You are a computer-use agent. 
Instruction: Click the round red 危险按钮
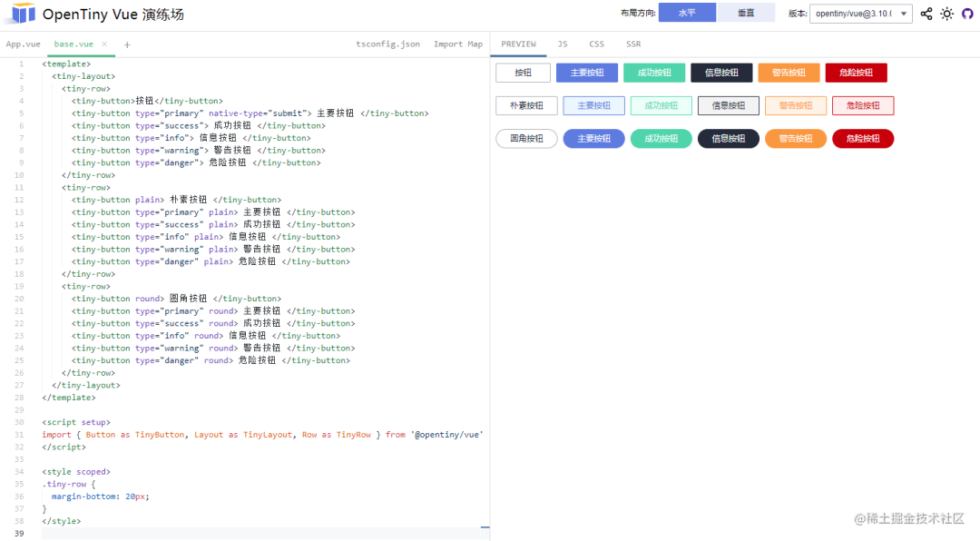tap(863, 138)
